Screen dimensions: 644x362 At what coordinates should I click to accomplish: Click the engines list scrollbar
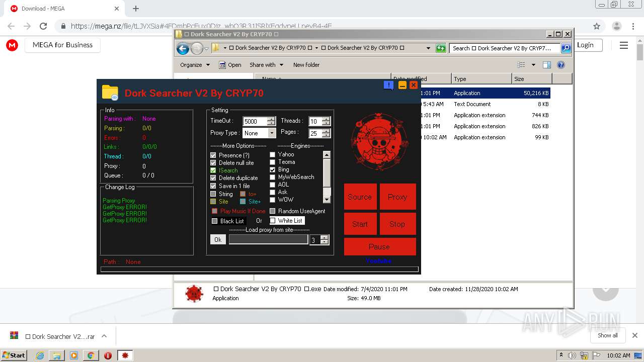coord(327,176)
